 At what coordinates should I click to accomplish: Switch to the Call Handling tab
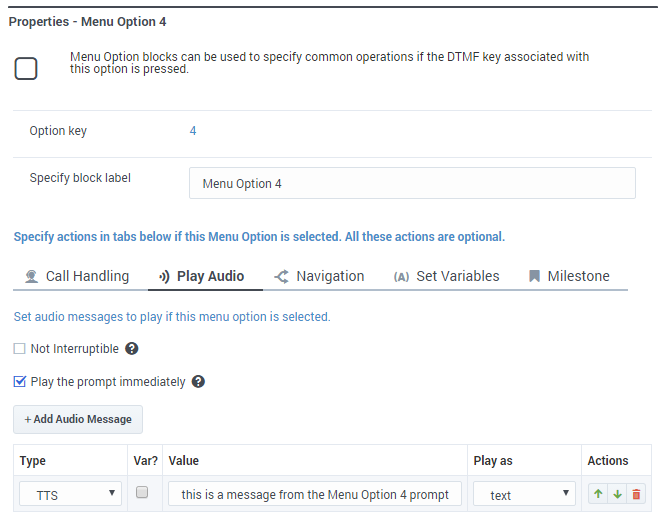click(x=77, y=276)
